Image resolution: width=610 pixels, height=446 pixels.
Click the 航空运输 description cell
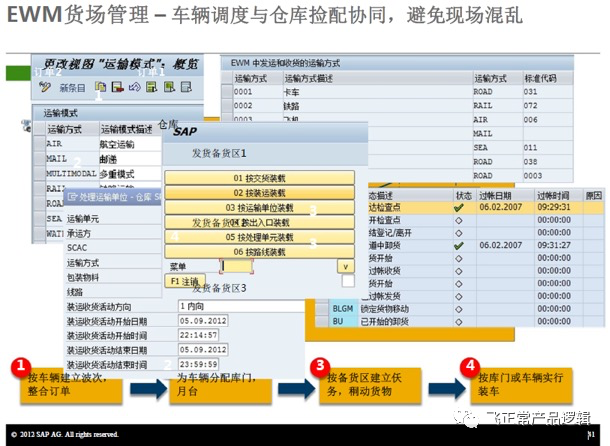point(130,144)
